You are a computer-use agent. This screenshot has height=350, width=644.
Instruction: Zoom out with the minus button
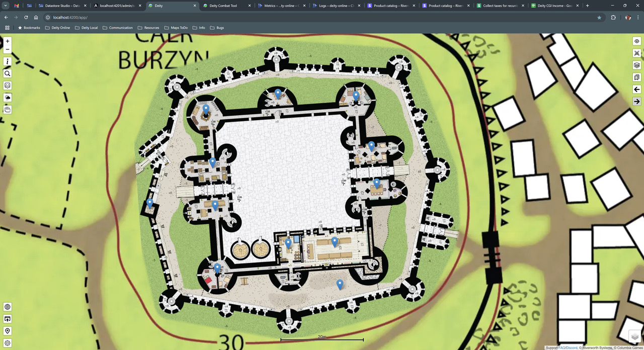[x=8, y=49]
